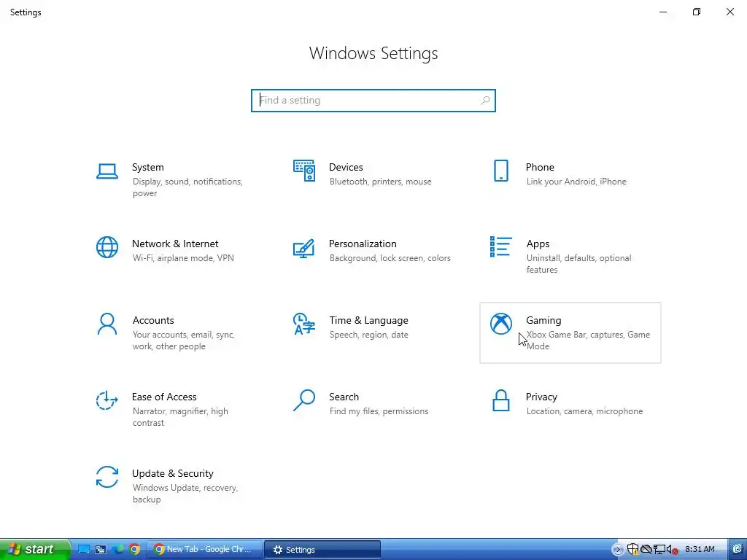Open the Ease of Access label
Screen dimensions: 747x560
[164, 397]
